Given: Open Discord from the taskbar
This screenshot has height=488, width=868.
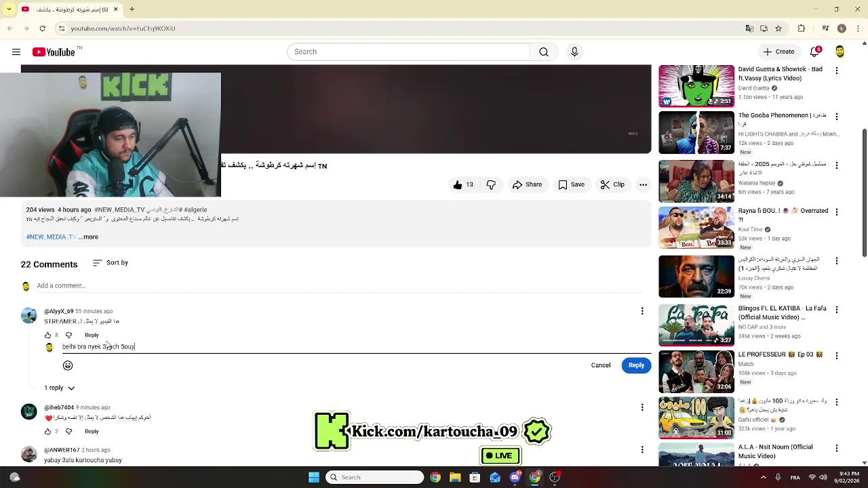Looking at the screenshot, I should [515, 477].
